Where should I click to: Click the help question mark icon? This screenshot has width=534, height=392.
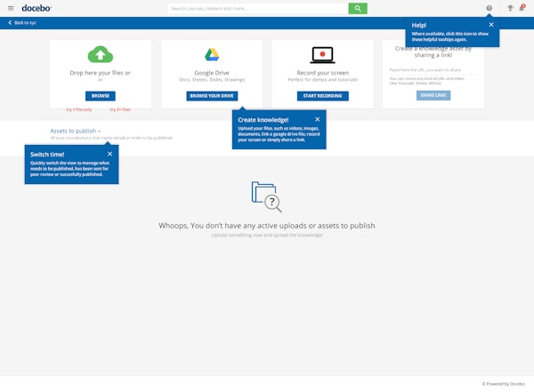pyautogui.click(x=489, y=8)
